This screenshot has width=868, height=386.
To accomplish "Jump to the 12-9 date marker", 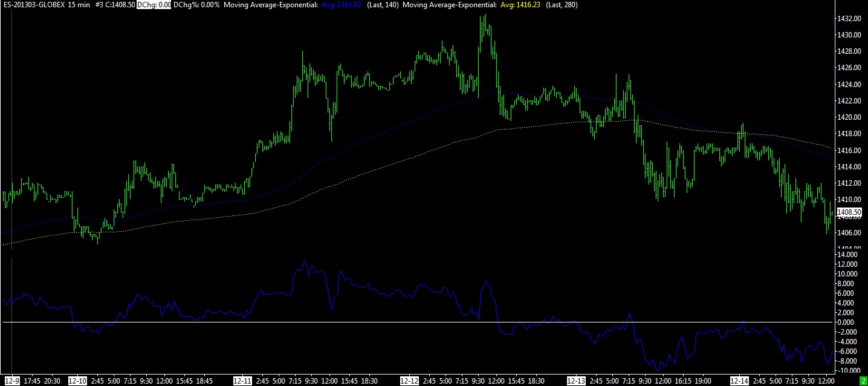I will pos(11,381).
